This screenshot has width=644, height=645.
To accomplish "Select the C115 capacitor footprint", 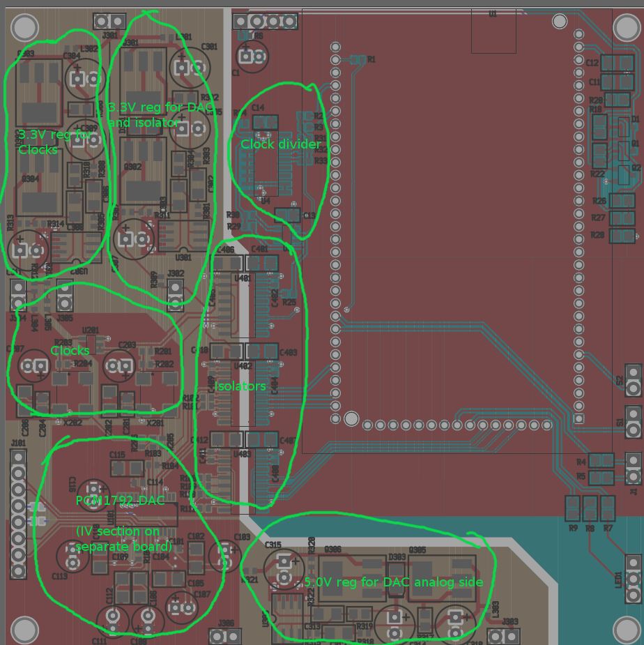I will click(127, 468).
